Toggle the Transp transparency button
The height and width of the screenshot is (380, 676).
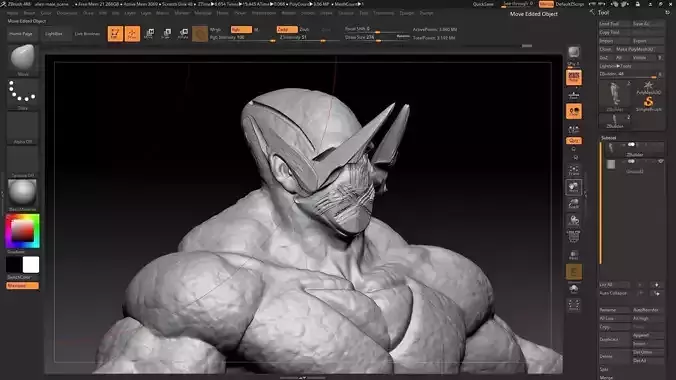(x=573, y=254)
